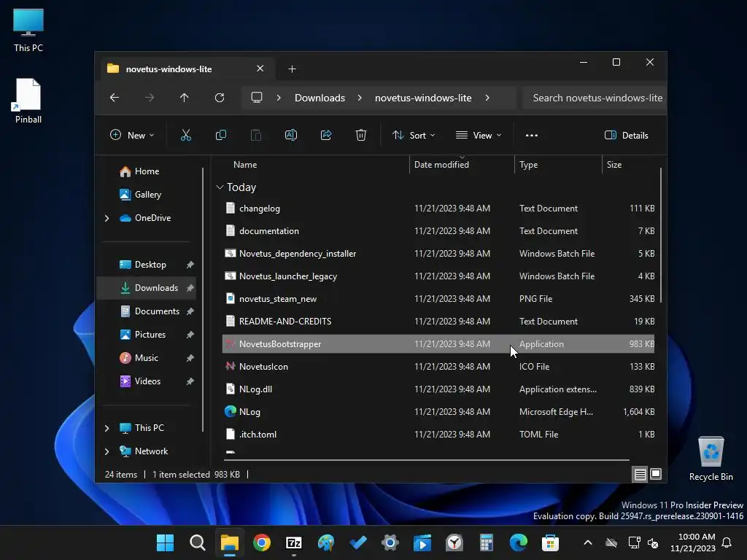This screenshot has height=560, width=747.
Task: Open the View dropdown menu
Action: [x=479, y=135]
